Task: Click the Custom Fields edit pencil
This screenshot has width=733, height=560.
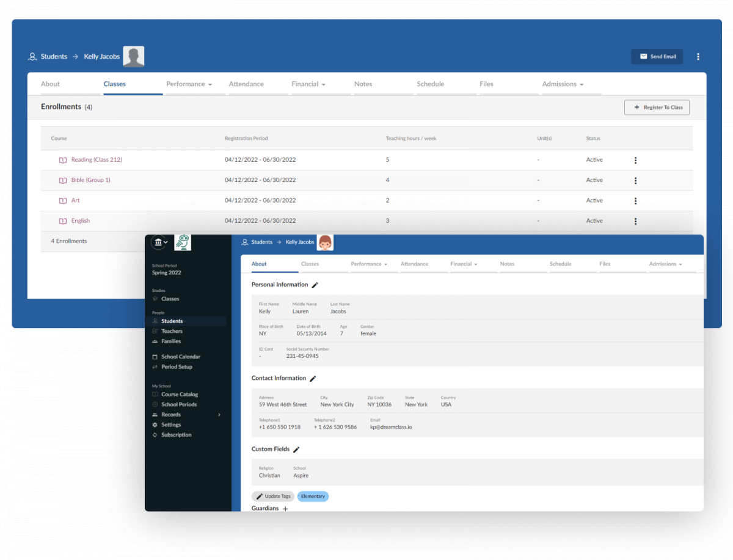Action: [x=296, y=449]
